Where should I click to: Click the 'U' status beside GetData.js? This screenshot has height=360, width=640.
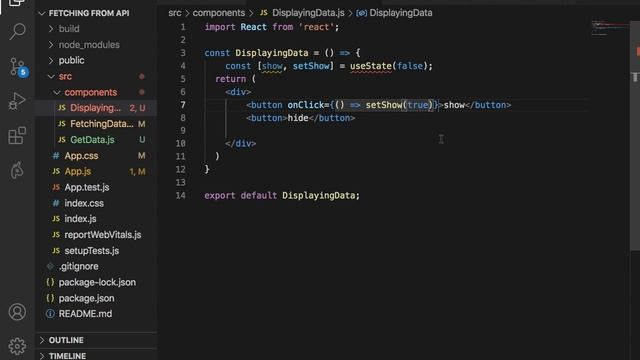(x=142, y=140)
